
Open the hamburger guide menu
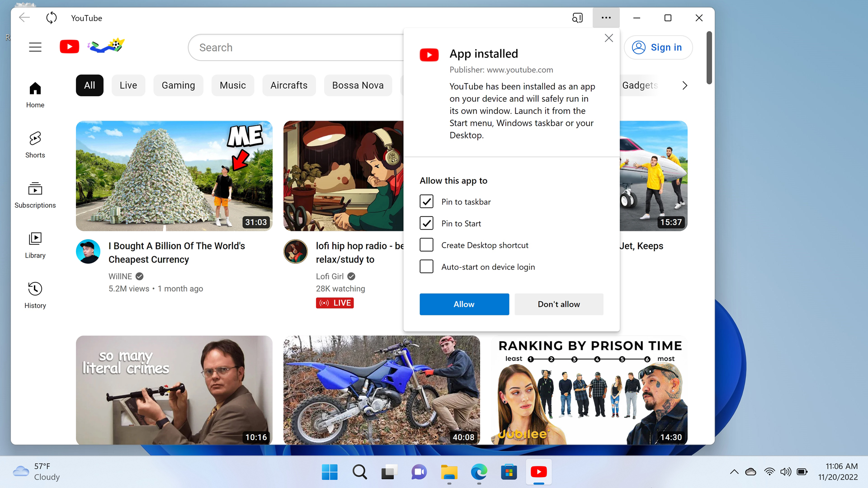click(x=35, y=47)
